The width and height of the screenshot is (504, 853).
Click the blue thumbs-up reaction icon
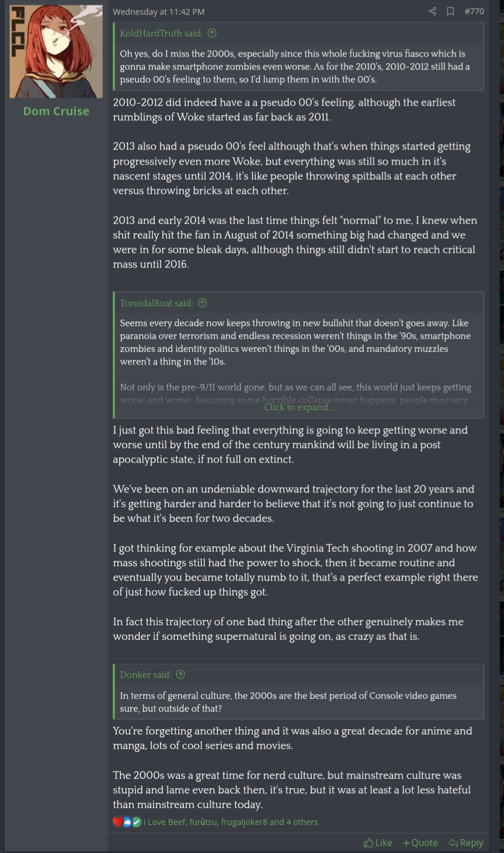127,822
